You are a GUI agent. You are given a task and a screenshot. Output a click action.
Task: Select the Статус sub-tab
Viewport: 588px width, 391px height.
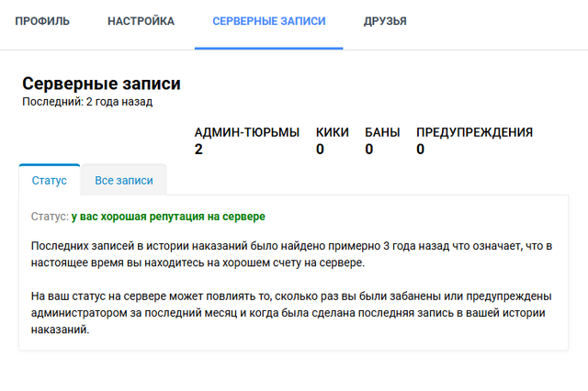pos(50,180)
